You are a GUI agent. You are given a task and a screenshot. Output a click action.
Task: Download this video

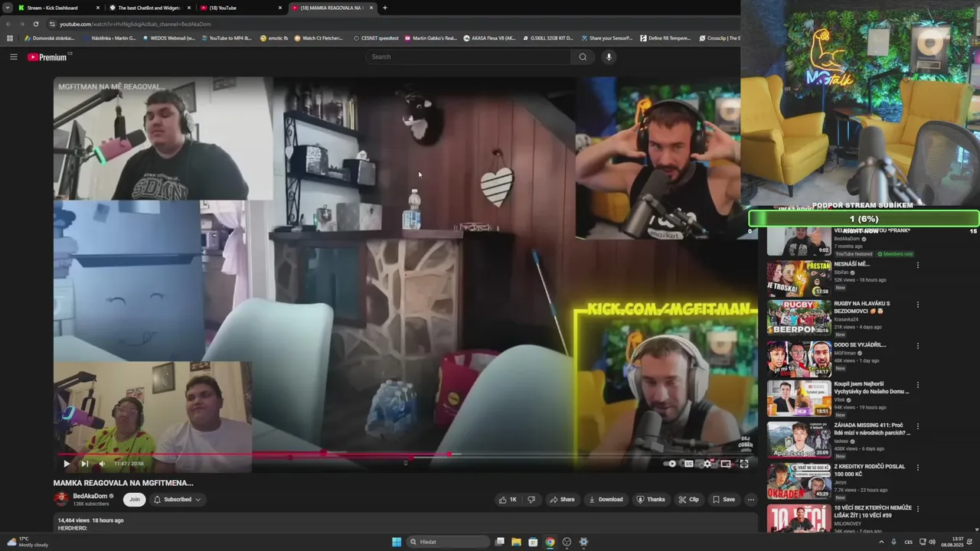(606, 500)
